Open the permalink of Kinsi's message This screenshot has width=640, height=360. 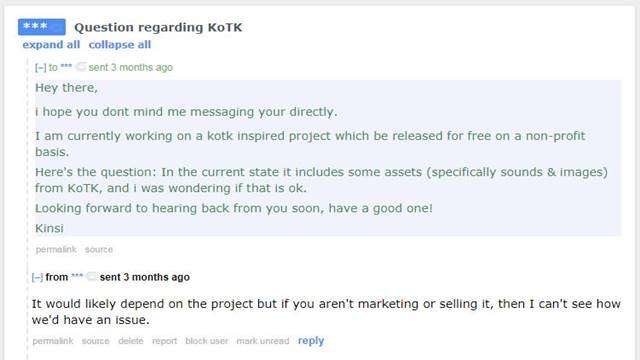click(56, 249)
